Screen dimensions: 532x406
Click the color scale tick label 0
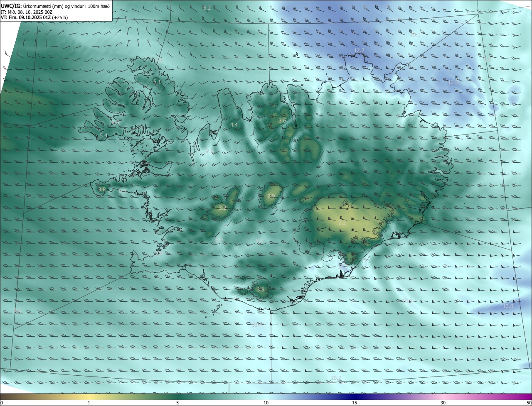pyautogui.click(x=2, y=403)
